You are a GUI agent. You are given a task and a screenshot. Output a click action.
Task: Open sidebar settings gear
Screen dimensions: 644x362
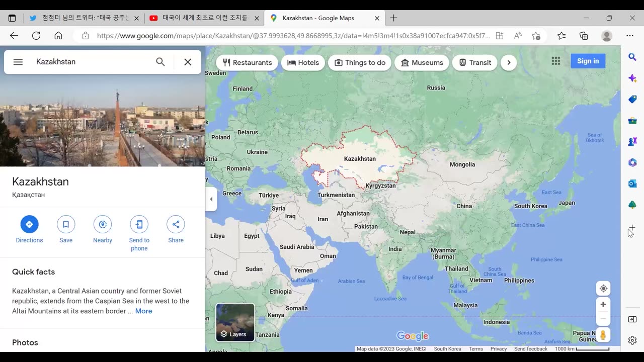point(632,340)
